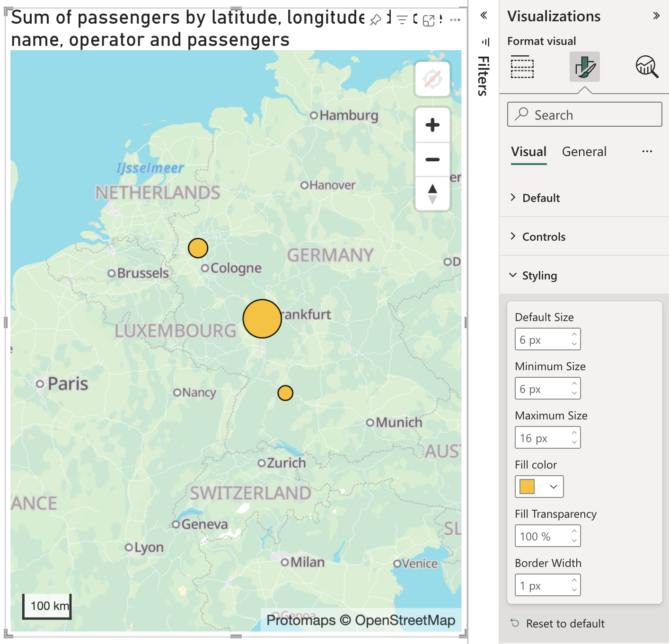Enter focus mode for map visual
The image size is (669, 644).
[x=429, y=20]
